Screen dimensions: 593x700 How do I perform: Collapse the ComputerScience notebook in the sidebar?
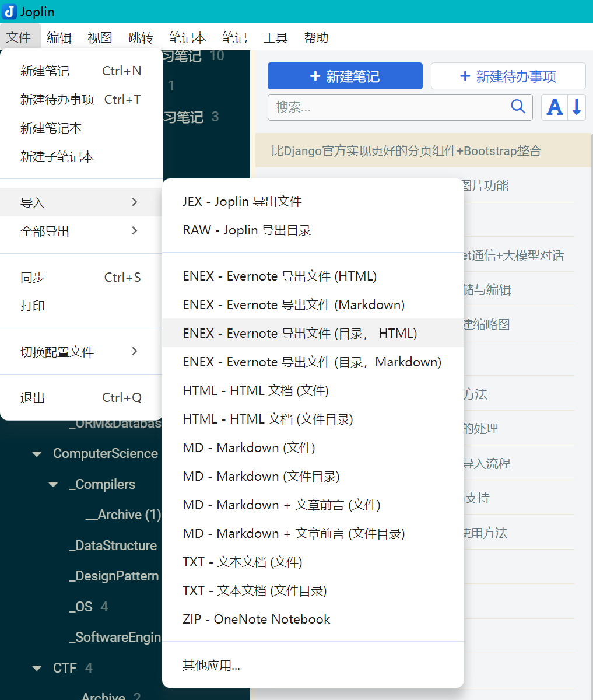tap(37, 453)
